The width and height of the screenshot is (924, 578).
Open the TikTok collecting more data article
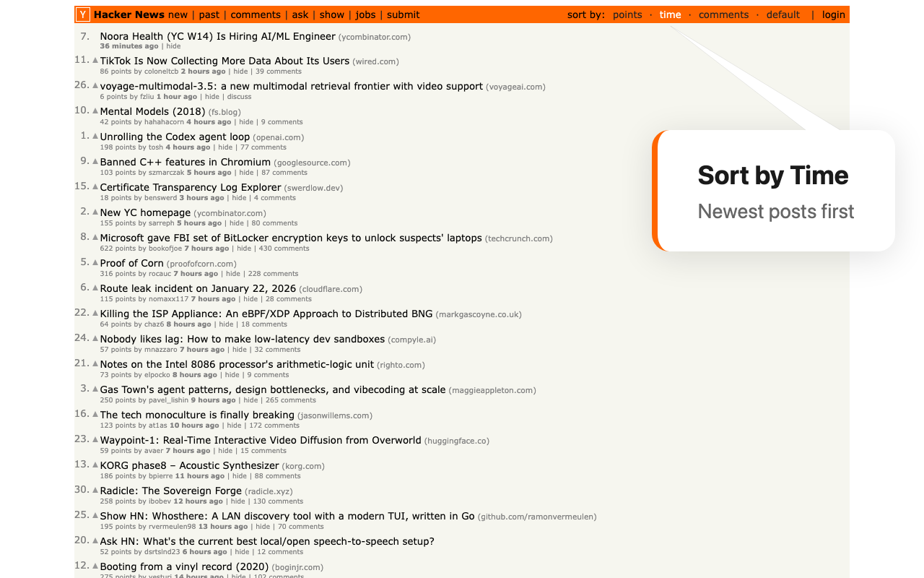(x=225, y=61)
